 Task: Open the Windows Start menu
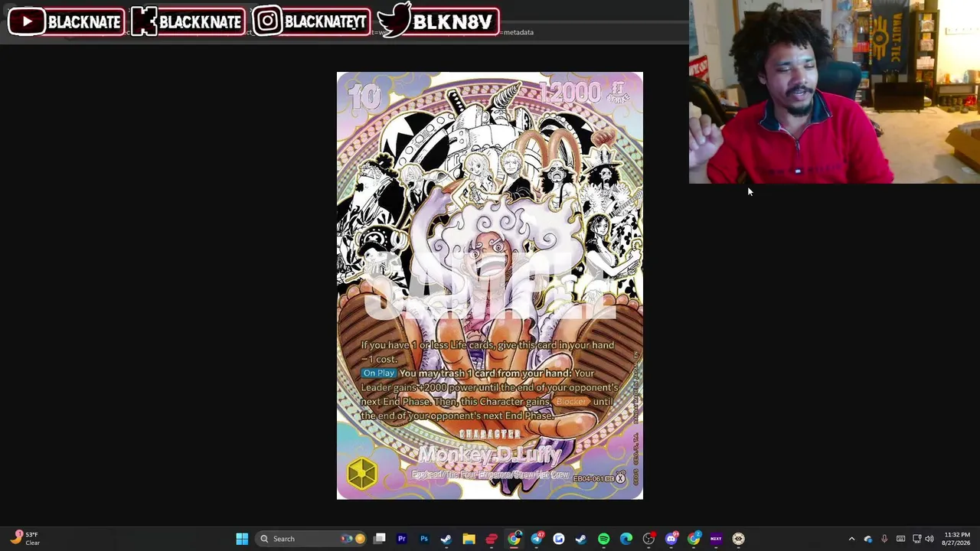pyautogui.click(x=242, y=539)
